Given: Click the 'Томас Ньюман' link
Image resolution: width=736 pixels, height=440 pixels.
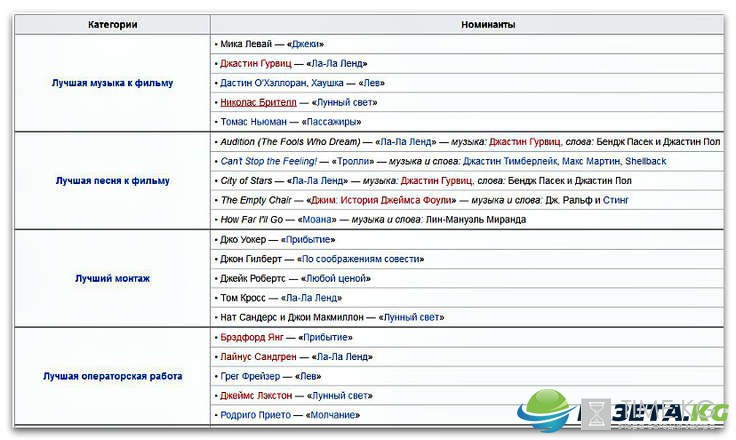Looking at the screenshot, I should tap(253, 122).
